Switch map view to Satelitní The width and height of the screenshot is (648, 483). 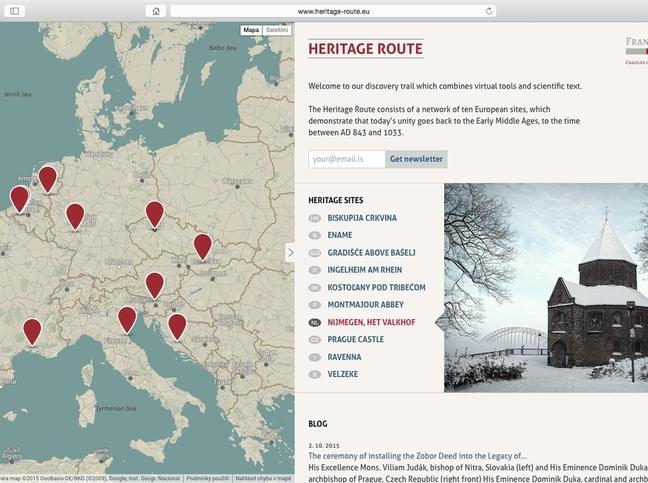coord(276,30)
